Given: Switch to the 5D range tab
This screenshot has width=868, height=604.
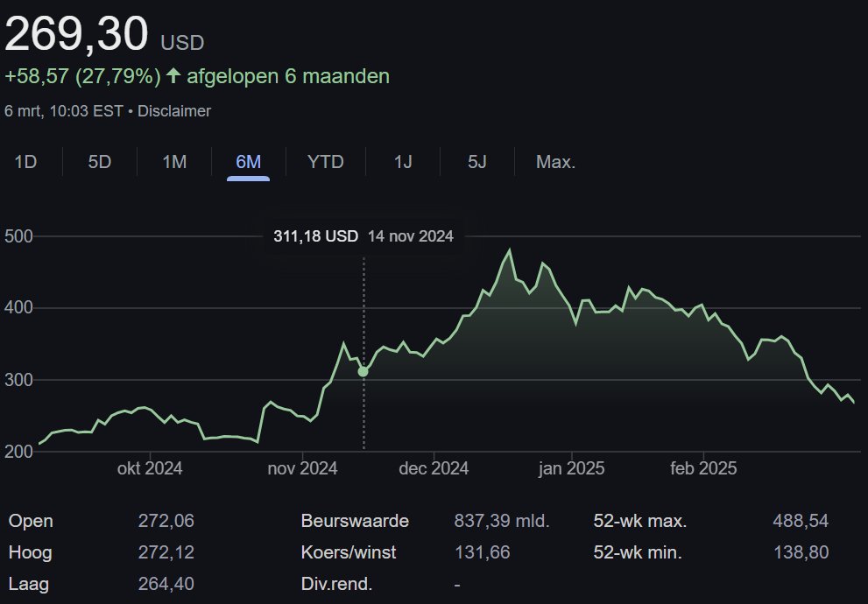Looking at the screenshot, I should 100,162.
